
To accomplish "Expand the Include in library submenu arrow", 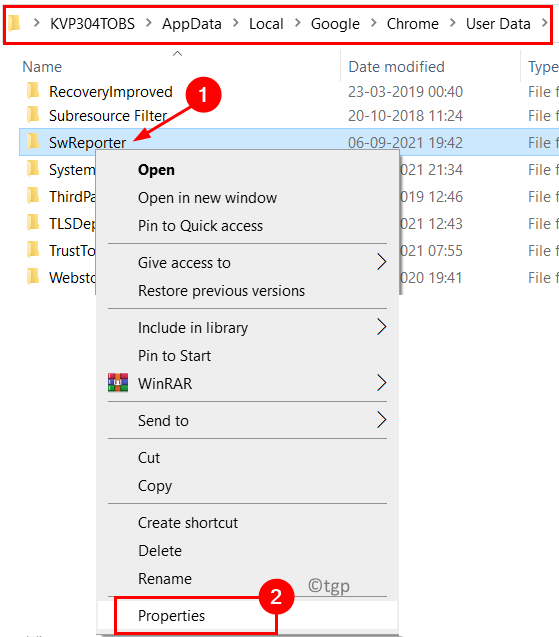I will 381,327.
